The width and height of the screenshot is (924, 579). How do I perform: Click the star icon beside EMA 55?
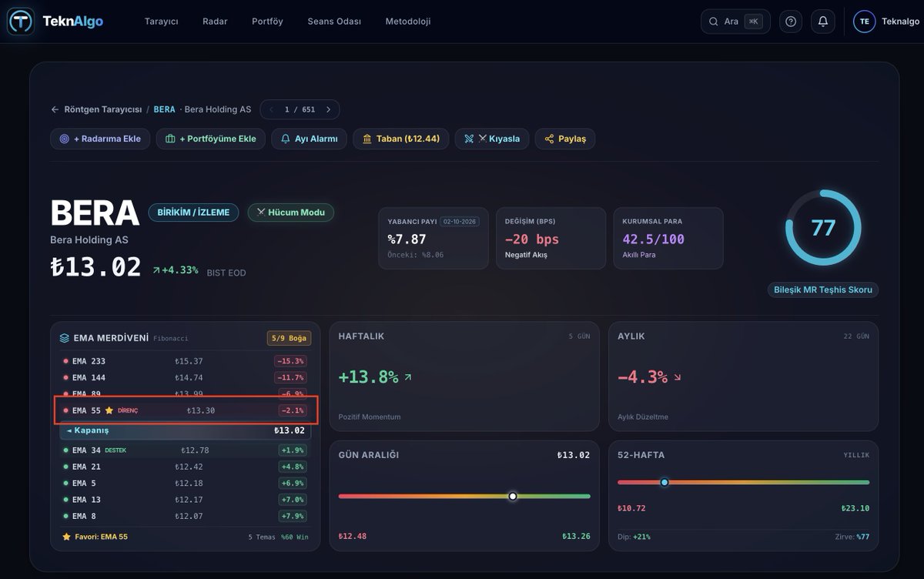pos(109,410)
